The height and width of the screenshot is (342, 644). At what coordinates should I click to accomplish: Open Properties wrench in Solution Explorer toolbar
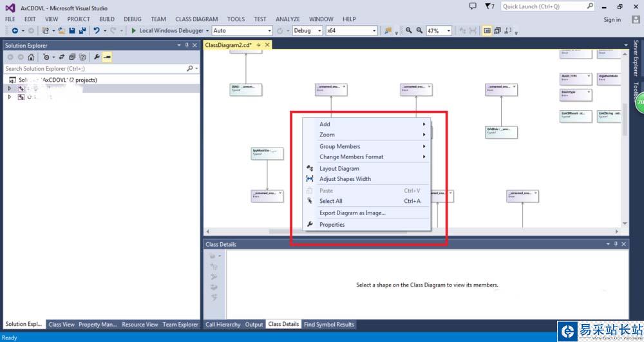97,57
